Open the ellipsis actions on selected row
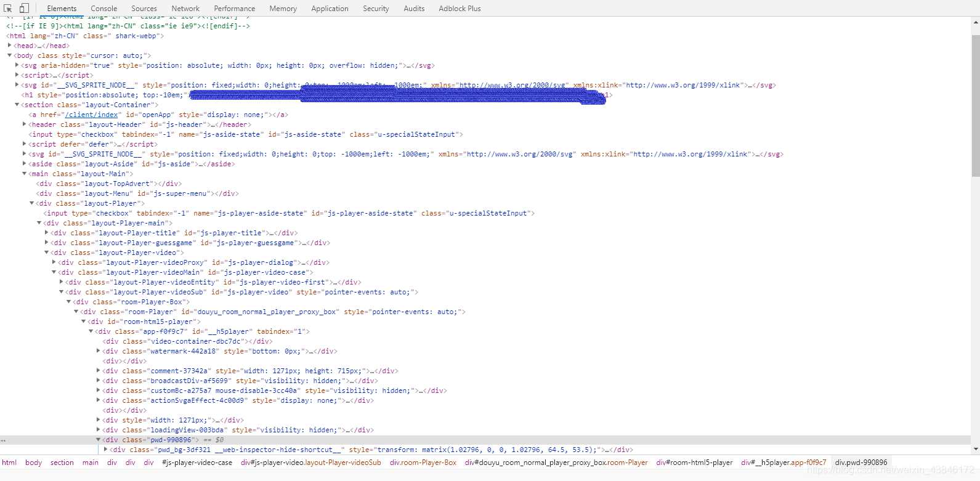Viewport: 980px width, 481px height. [x=4, y=440]
